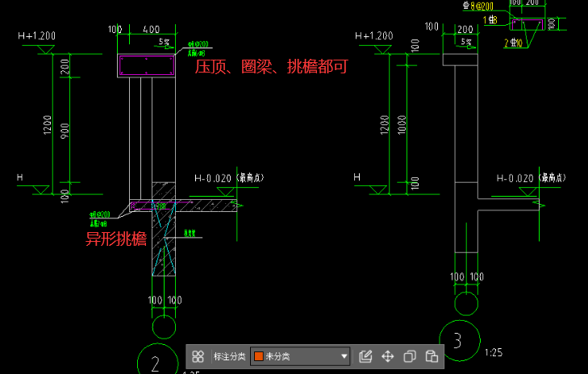This screenshot has width=588, height=374.
Task: Click the 200 width dimension above section 3
Action: pos(465,29)
